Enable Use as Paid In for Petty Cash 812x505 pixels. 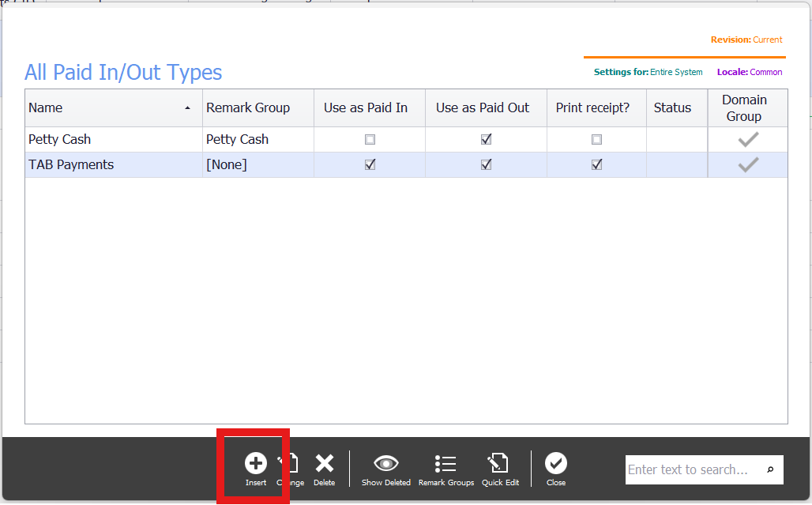coord(370,139)
